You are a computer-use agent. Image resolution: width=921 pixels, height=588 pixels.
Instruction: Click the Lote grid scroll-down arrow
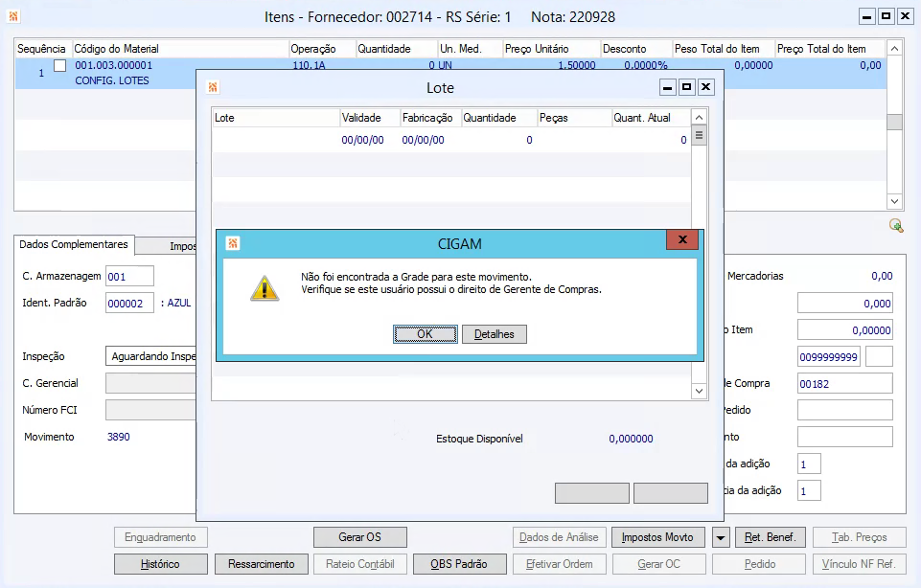coord(699,391)
